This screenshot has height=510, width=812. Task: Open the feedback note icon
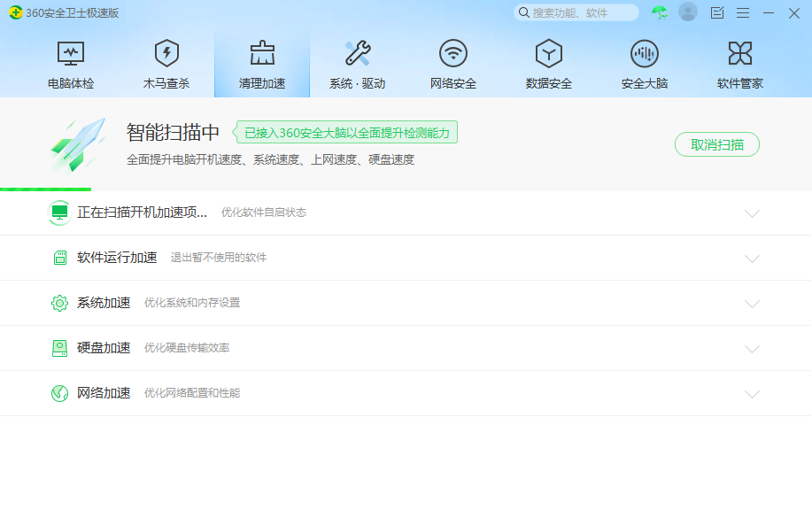(x=717, y=12)
